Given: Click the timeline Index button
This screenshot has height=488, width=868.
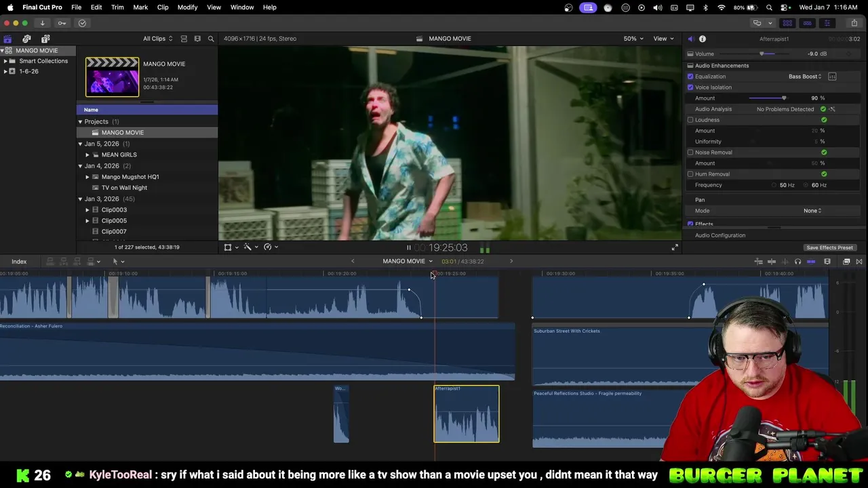Looking at the screenshot, I should (x=19, y=262).
